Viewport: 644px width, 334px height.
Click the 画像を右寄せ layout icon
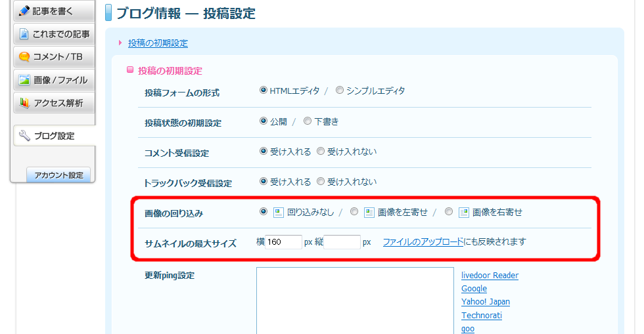(x=464, y=212)
